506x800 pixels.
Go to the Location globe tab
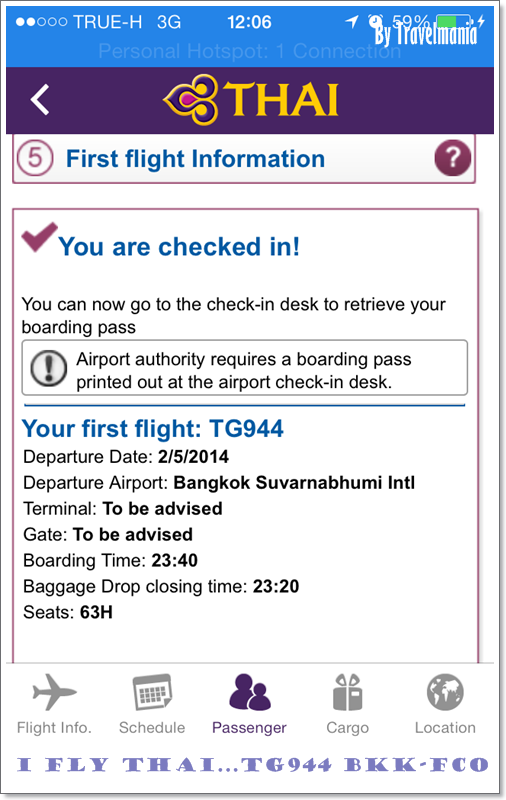point(445,704)
